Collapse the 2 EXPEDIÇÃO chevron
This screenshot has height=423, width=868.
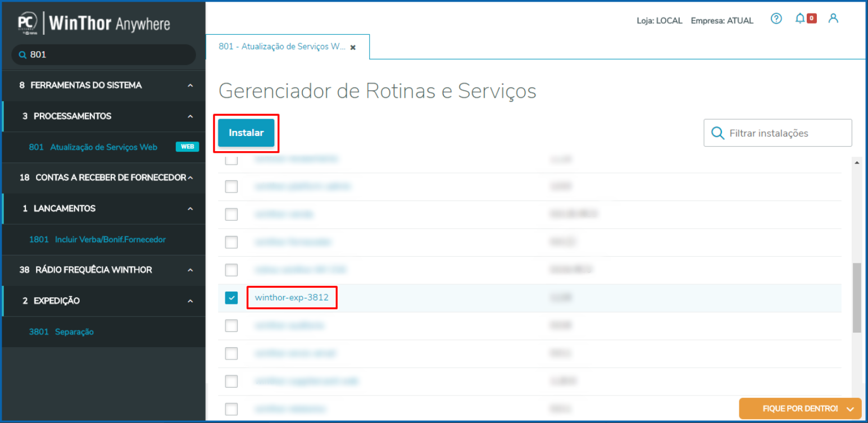pyautogui.click(x=190, y=301)
